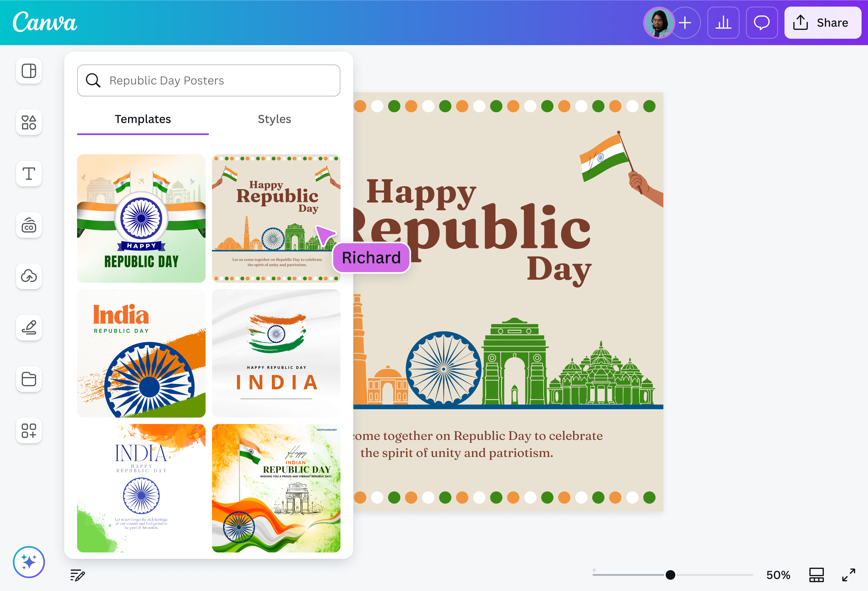Open the Design templates panel in sidebar
868x591 pixels.
click(x=29, y=71)
